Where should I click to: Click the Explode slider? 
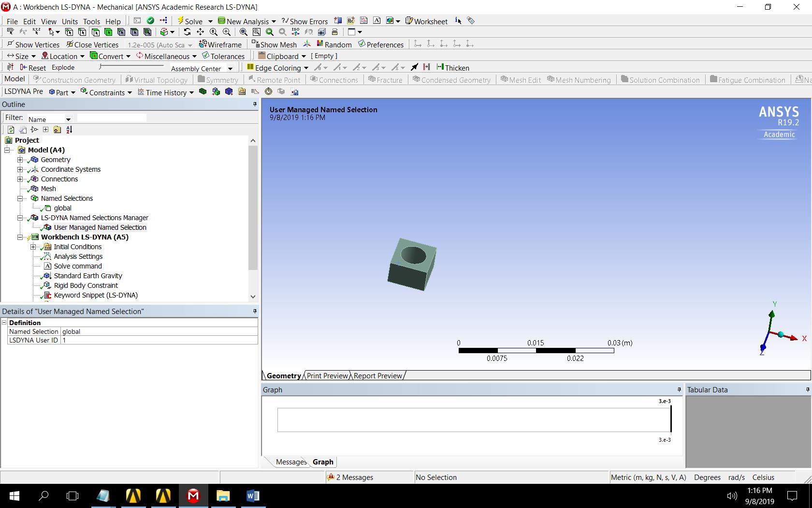click(131, 67)
